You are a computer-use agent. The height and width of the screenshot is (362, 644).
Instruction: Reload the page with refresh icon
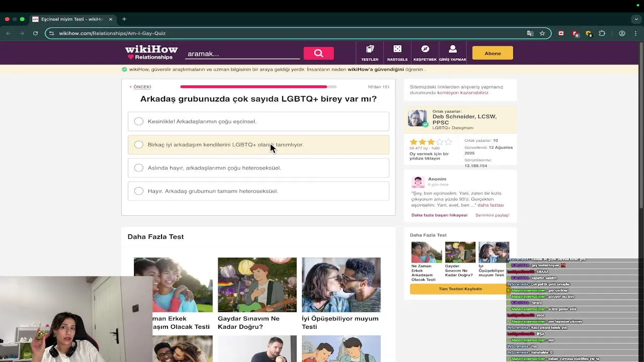click(35, 33)
